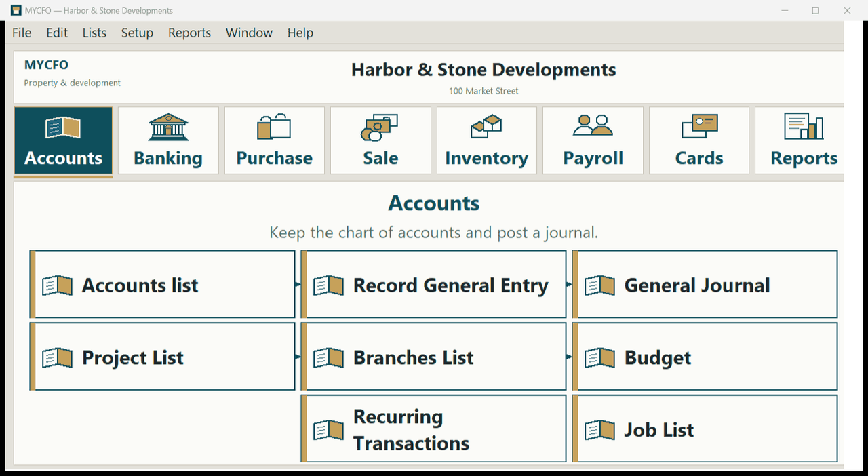Click the MYCFO app icon in title bar
This screenshot has width=868, height=476.
tap(16, 10)
